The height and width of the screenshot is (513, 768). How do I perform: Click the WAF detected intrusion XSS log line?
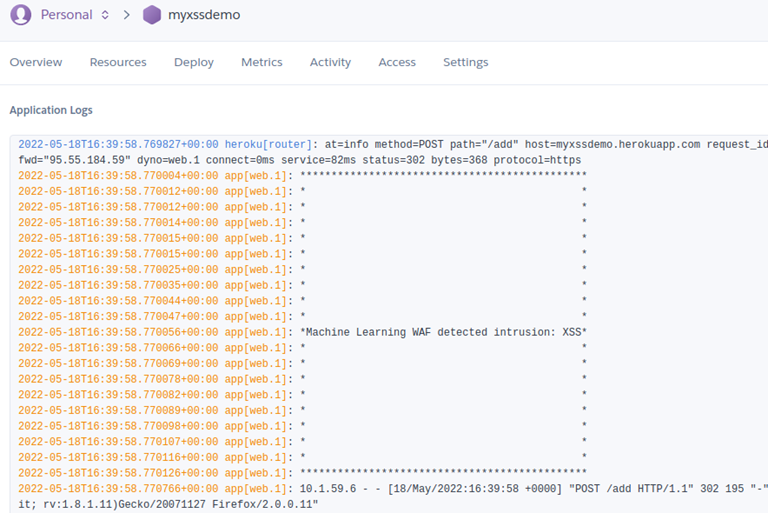tap(443, 332)
